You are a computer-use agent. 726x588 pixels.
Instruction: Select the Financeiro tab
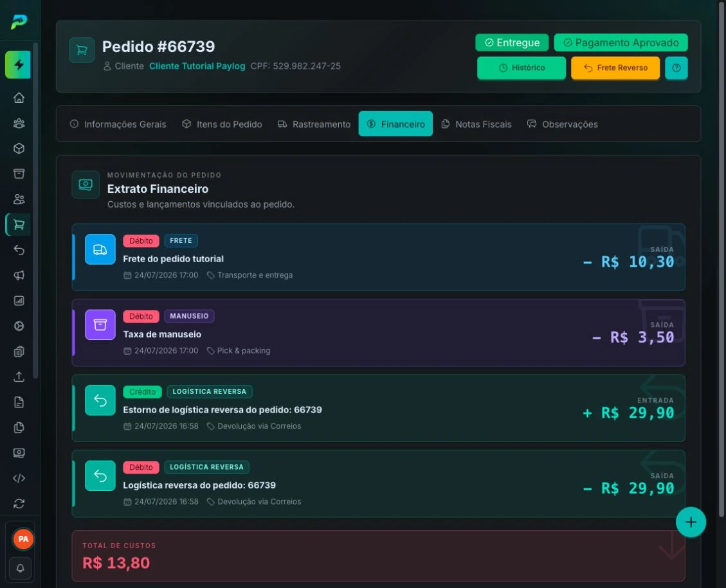(x=395, y=124)
